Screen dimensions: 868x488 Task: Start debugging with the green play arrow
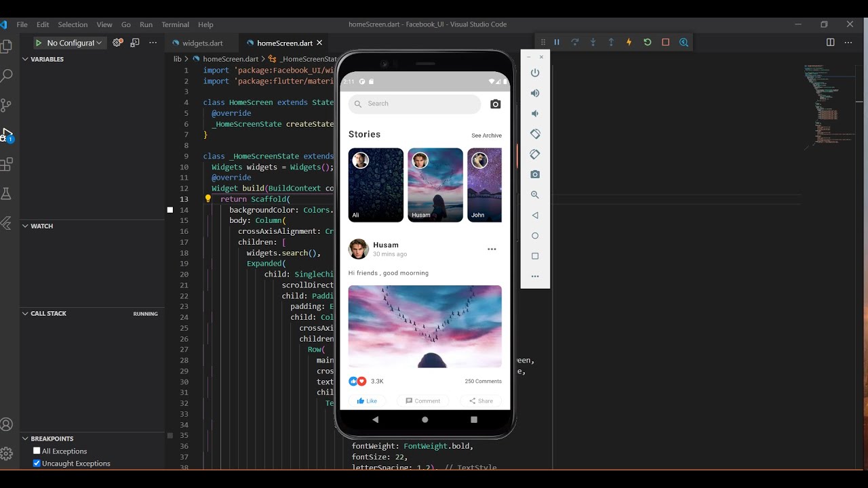pyautogui.click(x=39, y=43)
